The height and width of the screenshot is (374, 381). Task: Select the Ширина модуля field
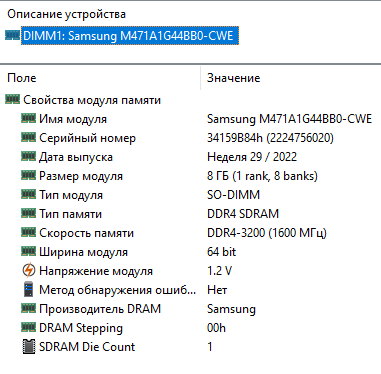coord(83,252)
